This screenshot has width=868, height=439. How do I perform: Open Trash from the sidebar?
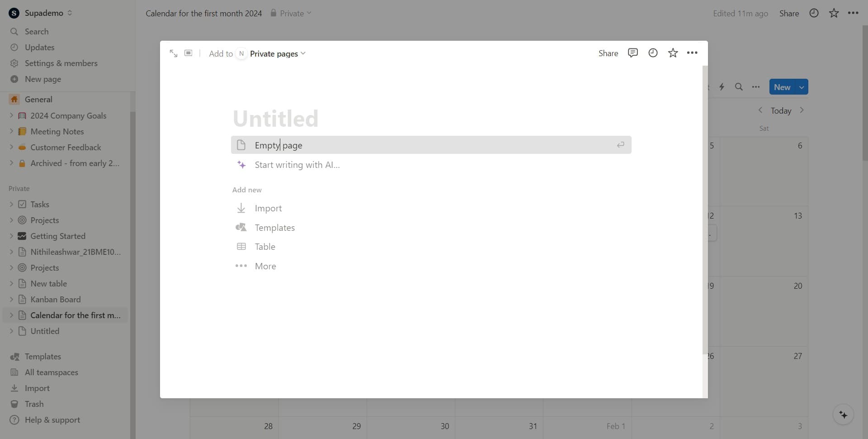coord(34,404)
